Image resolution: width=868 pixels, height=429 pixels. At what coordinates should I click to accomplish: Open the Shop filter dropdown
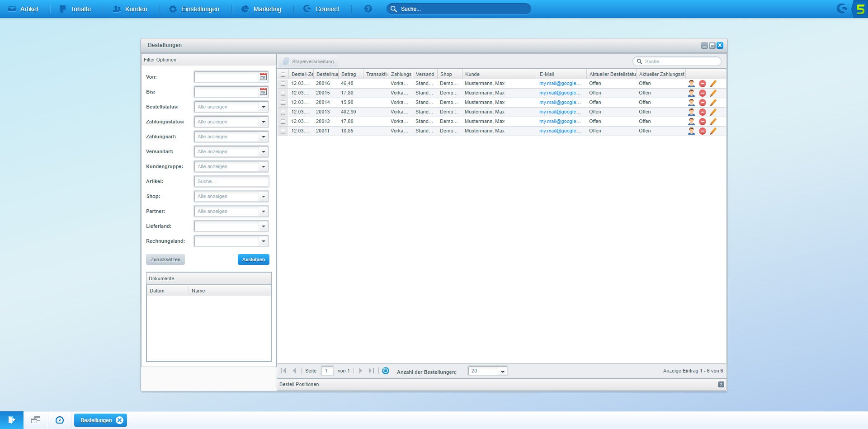click(x=264, y=197)
